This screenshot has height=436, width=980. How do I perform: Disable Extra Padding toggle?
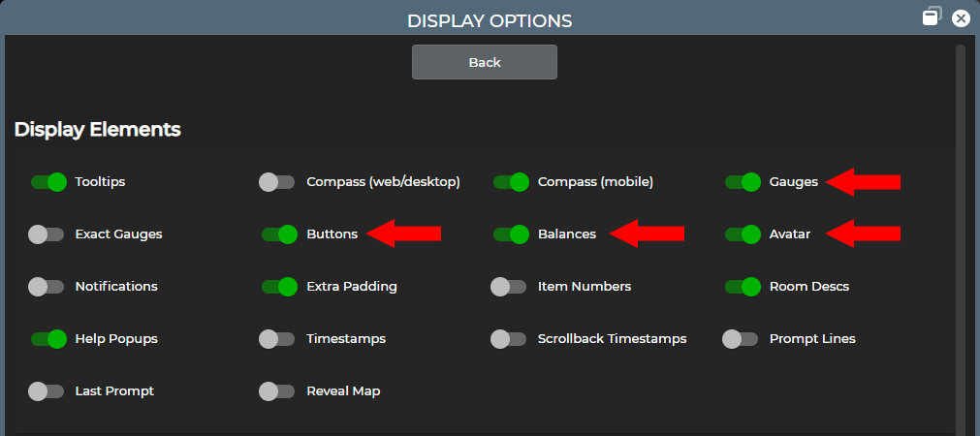click(278, 286)
